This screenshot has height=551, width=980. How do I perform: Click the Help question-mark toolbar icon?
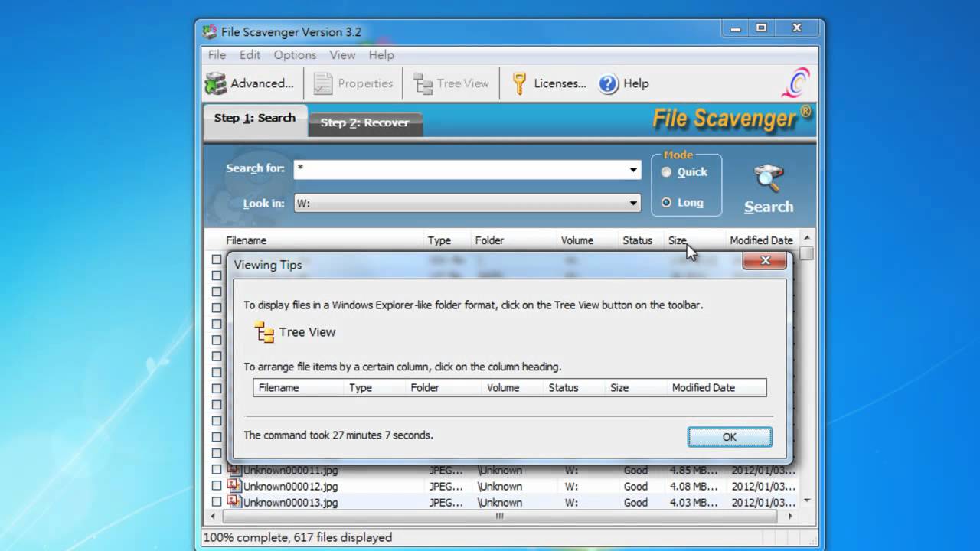tap(609, 83)
